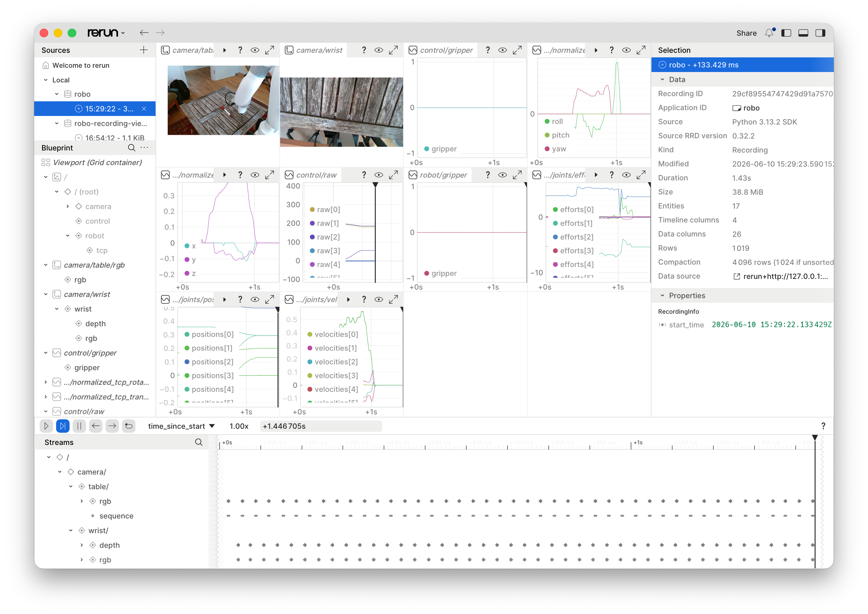Navigate forward with right arrow
This screenshot has width=868, height=614.
click(160, 33)
